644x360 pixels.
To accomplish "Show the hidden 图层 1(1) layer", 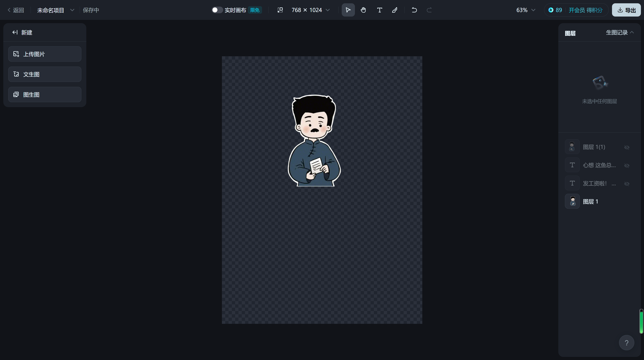I will point(626,147).
